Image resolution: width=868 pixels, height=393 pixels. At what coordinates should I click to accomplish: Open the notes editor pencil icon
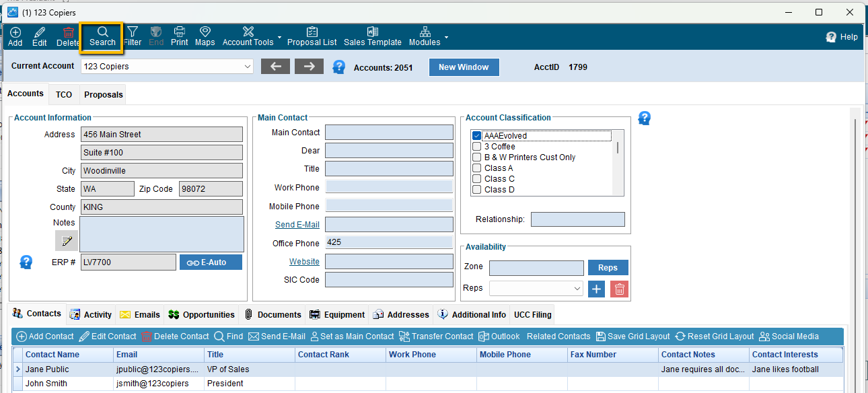point(67,241)
